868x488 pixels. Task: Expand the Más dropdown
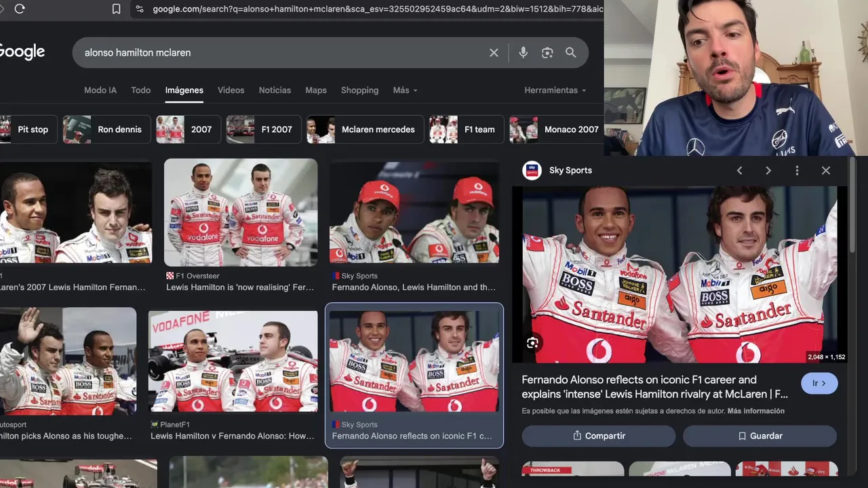click(405, 90)
